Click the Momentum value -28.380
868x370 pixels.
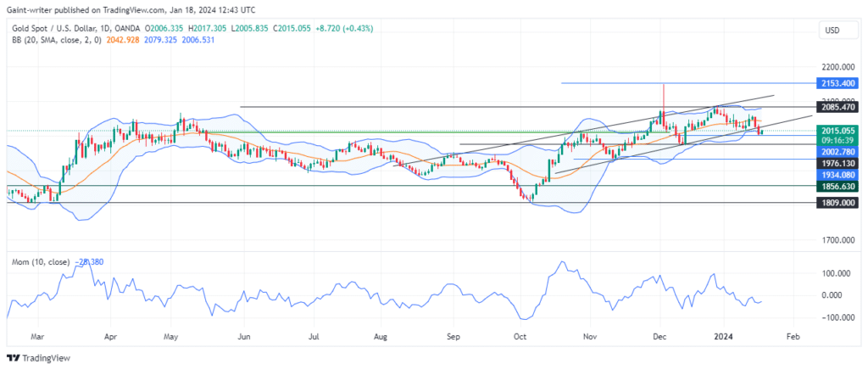point(89,262)
